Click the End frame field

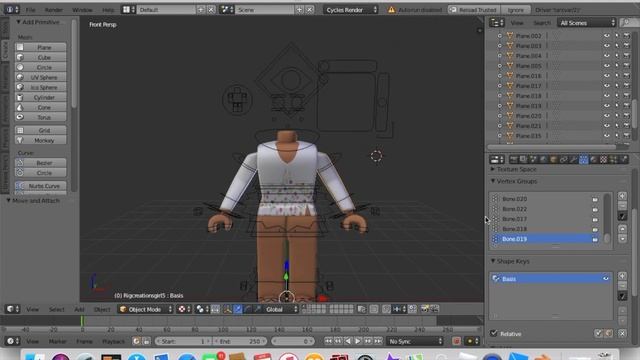point(240,341)
